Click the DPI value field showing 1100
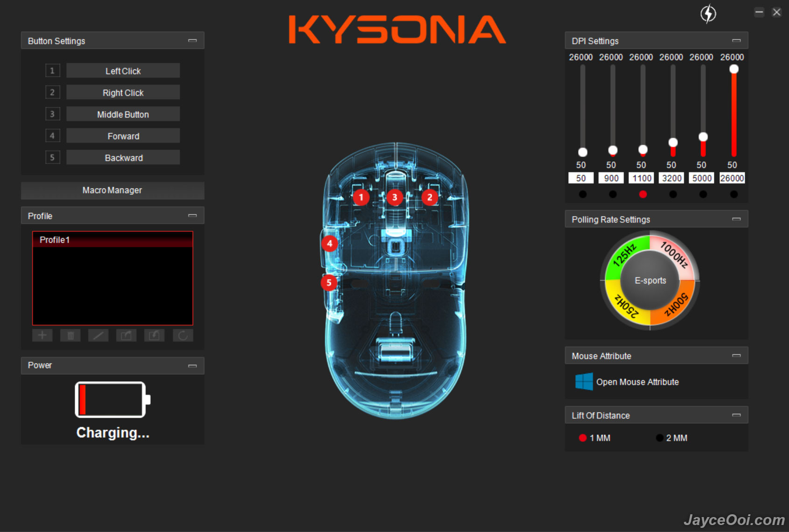 click(x=642, y=178)
